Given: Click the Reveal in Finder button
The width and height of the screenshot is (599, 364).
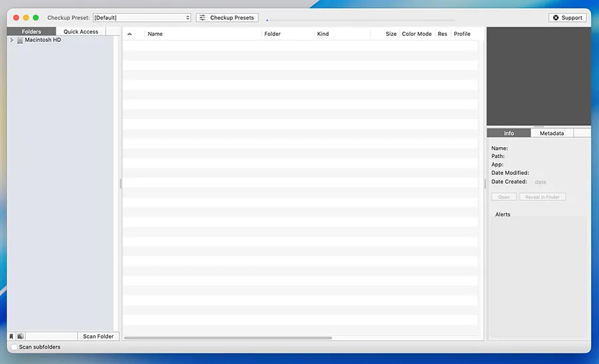Looking at the screenshot, I should (542, 197).
